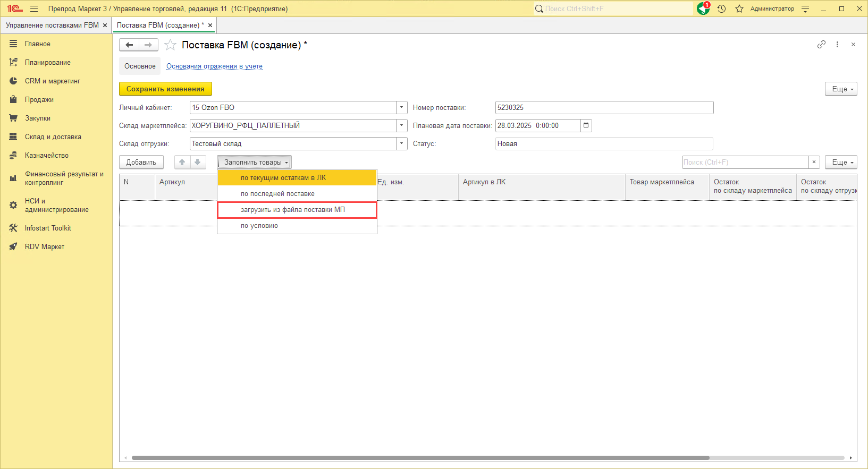Select 'загрузить из файла поставки МП' option

292,210
